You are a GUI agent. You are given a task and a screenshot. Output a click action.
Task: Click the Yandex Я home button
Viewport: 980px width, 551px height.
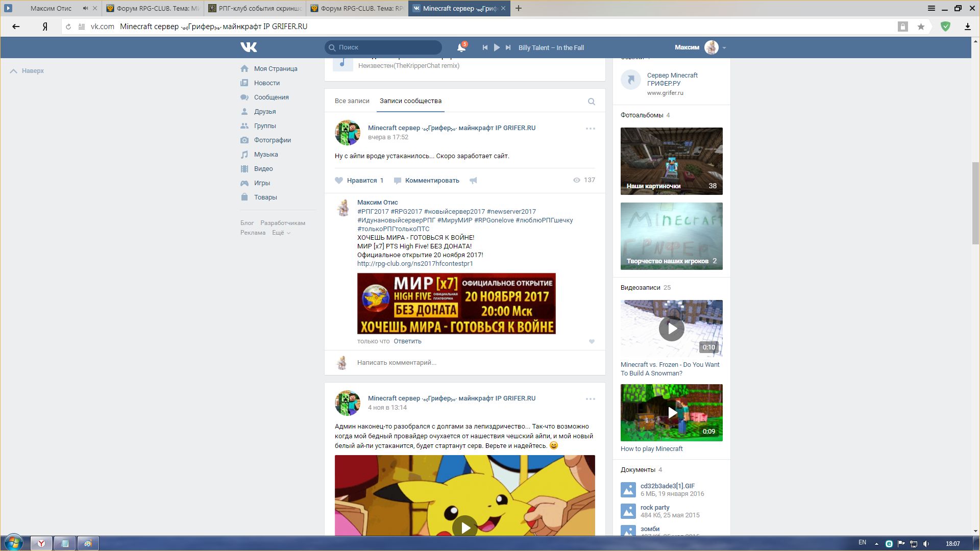point(45,27)
